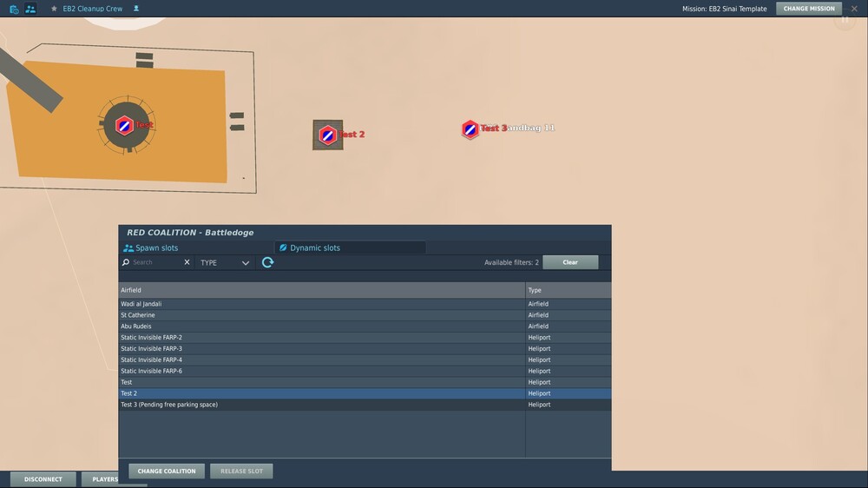This screenshot has width=868, height=488.
Task: Select the Abu Rudeis row
Action: 365,326
